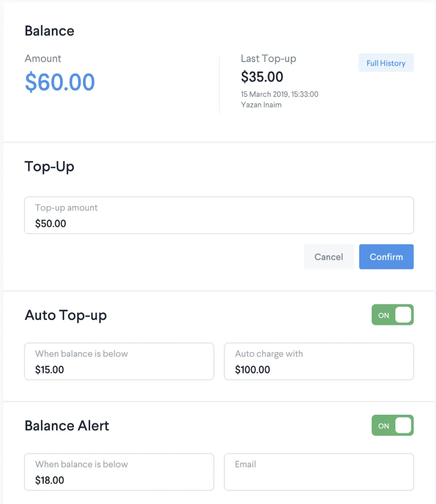
Task: Cancel the pending top-up
Action: click(329, 257)
